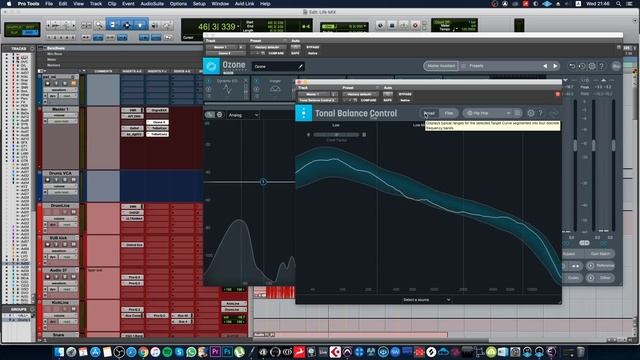Click the Dither button in Ozone
This screenshot has height=360, width=640.
click(601, 278)
